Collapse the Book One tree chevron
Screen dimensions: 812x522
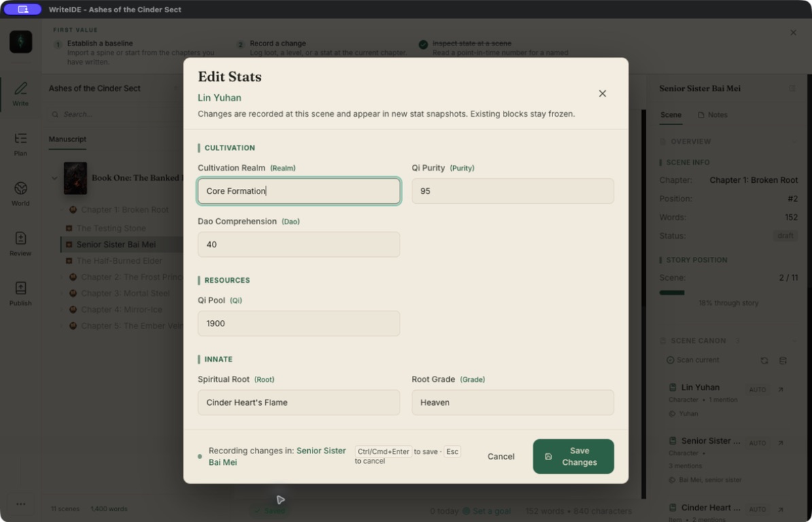pos(54,178)
